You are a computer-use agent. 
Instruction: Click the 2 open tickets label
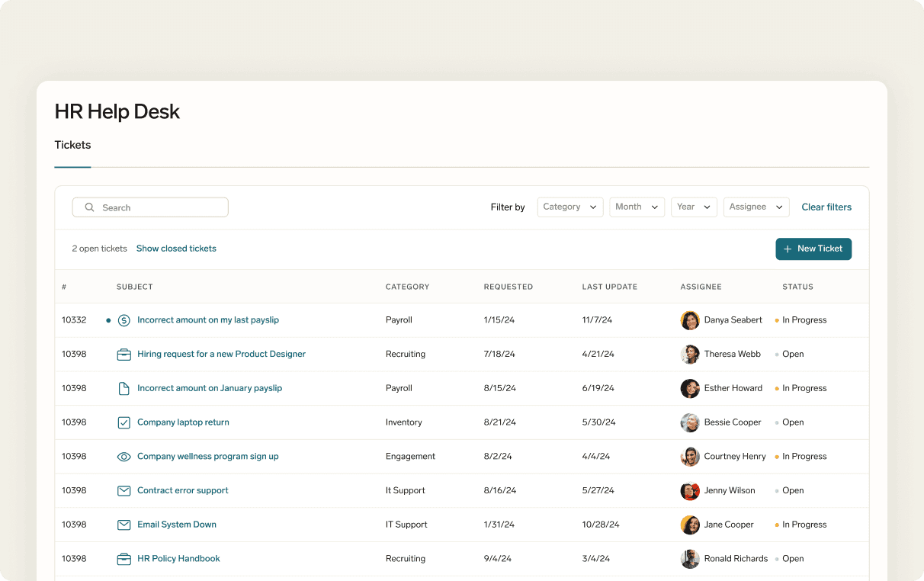click(x=100, y=249)
